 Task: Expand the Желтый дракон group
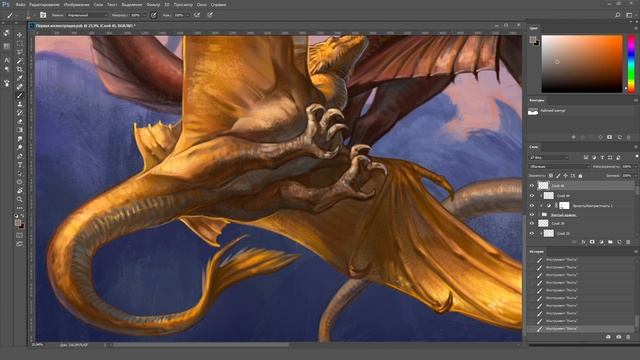[x=539, y=215]
